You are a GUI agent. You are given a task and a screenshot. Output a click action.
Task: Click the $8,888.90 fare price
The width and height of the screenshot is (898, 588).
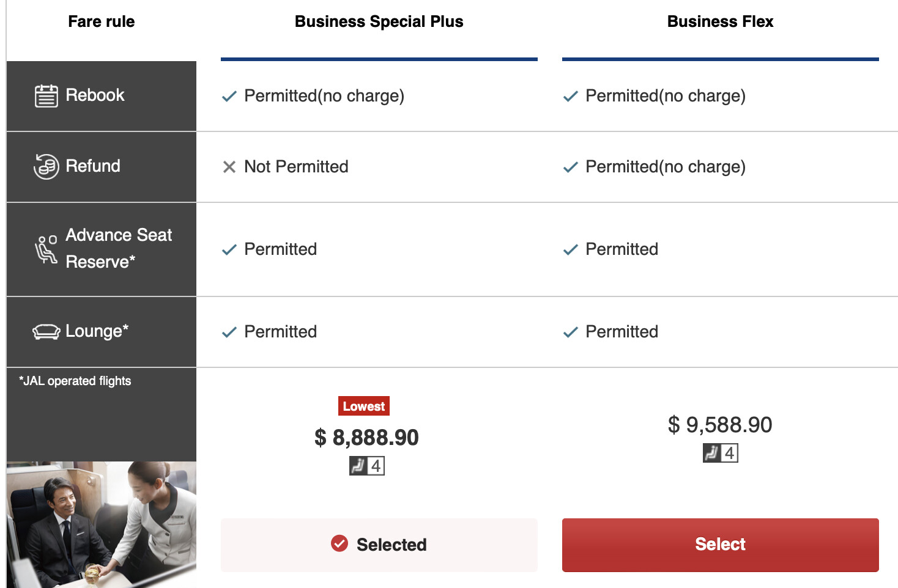point(366,438)
